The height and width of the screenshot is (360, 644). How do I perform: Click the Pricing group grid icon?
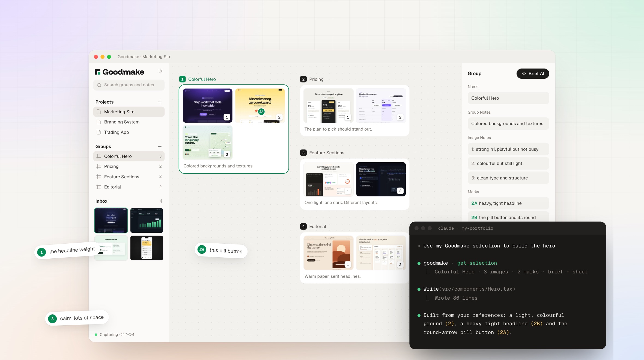[x=99, y=166]
